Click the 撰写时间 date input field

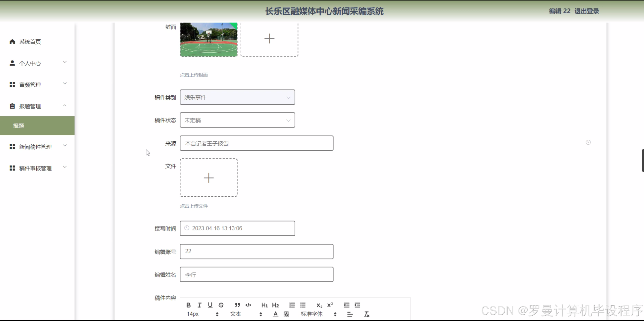[x=237, y=228]
